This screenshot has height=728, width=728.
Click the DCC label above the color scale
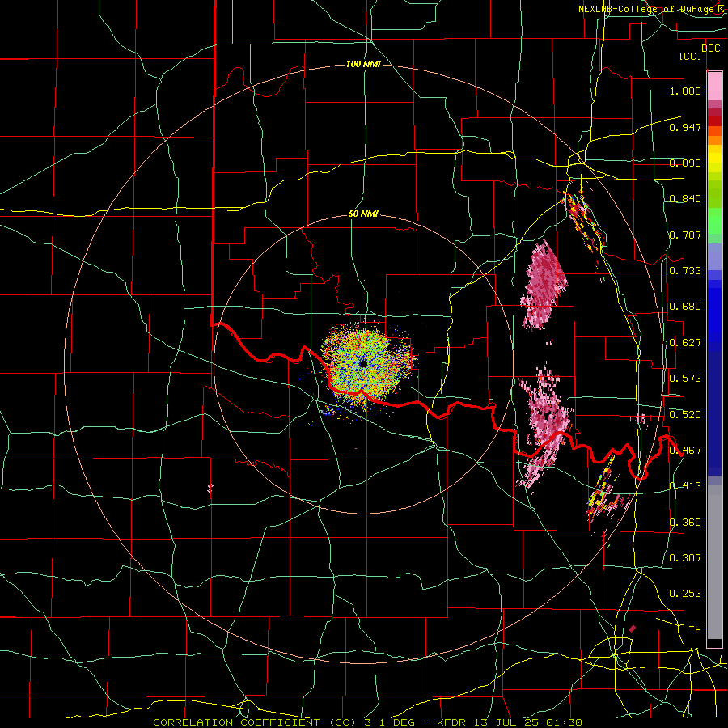tap(710, 49)
